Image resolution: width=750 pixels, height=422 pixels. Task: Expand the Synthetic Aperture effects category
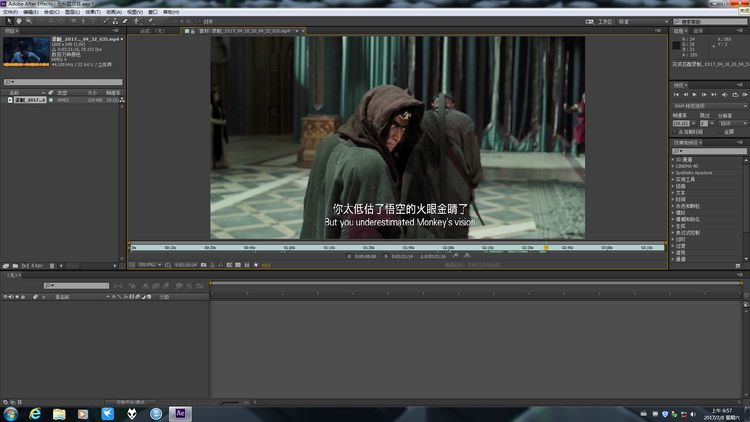coord(673,173)
